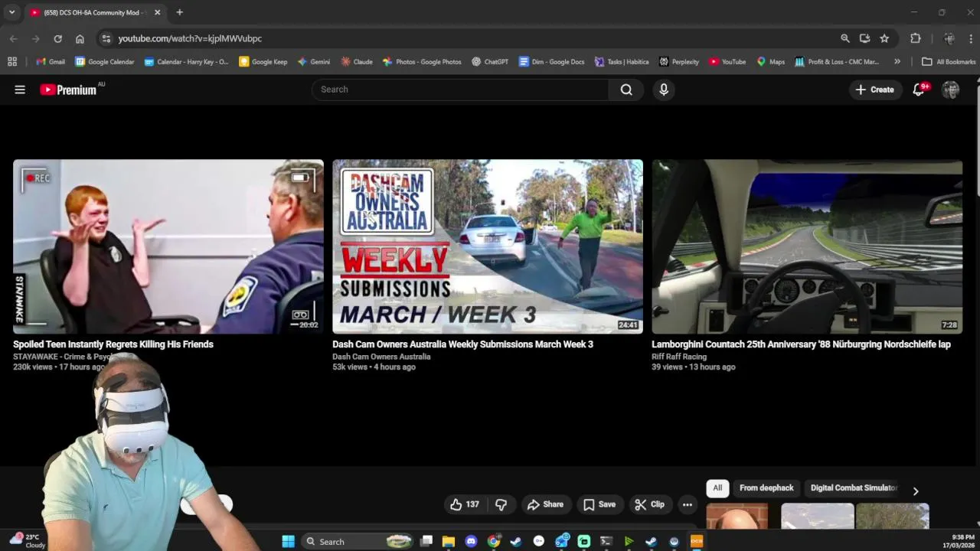View site information icon beside URL

[106, 38]
